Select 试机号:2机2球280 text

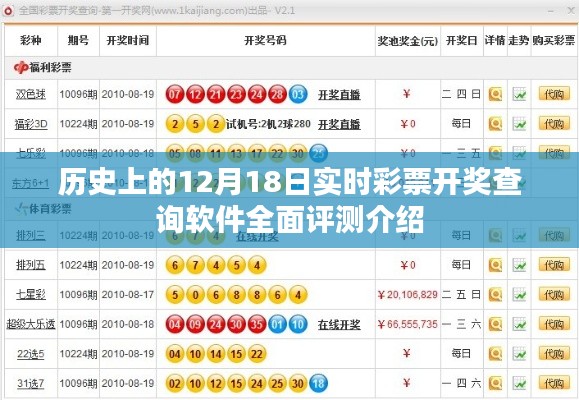click(268, 124)
